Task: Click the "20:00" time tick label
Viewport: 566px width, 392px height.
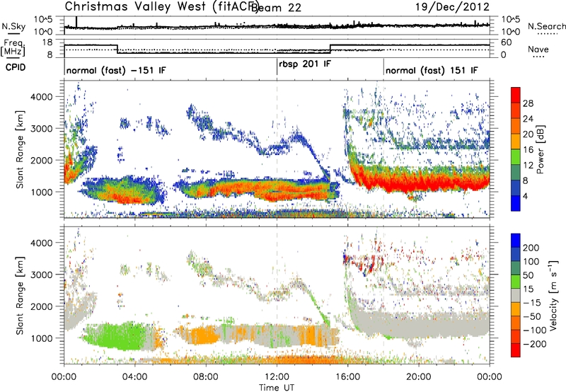Action: tap(418, 377)
